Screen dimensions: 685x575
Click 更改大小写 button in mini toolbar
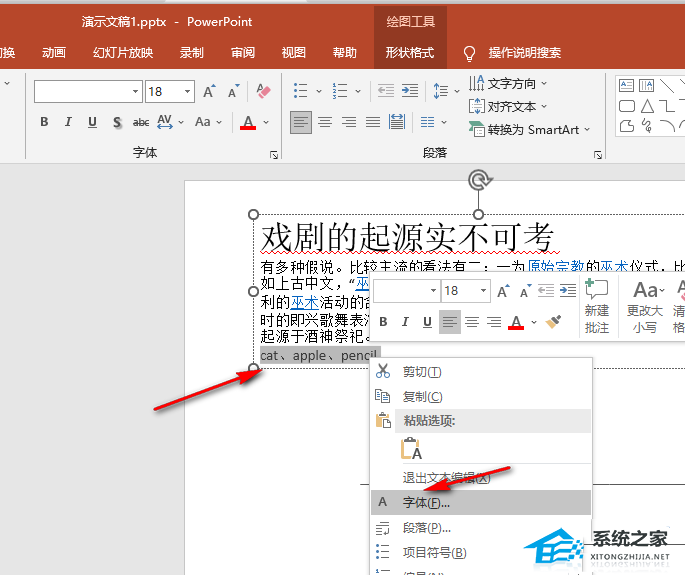point(645,306)
